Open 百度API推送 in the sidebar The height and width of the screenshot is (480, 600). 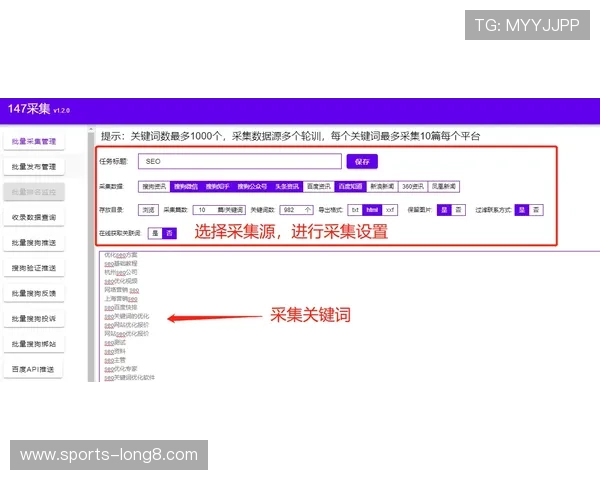pyautogui.click(x=34, y=369)
